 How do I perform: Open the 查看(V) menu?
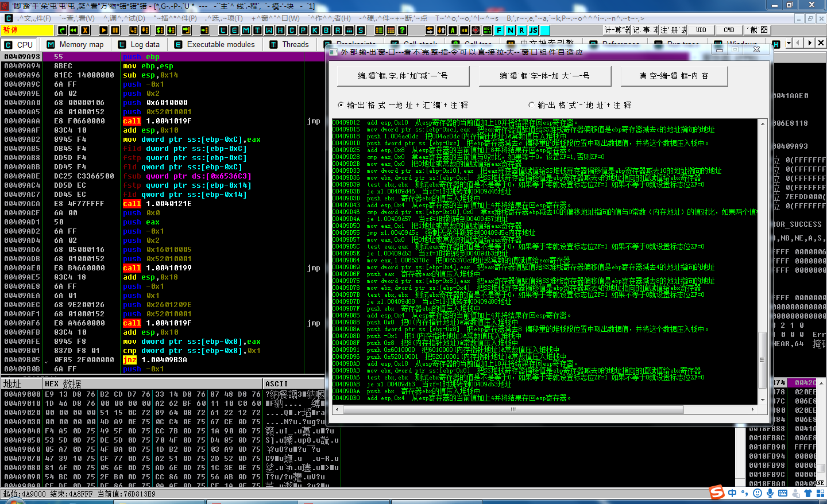(x=78, y=18)
